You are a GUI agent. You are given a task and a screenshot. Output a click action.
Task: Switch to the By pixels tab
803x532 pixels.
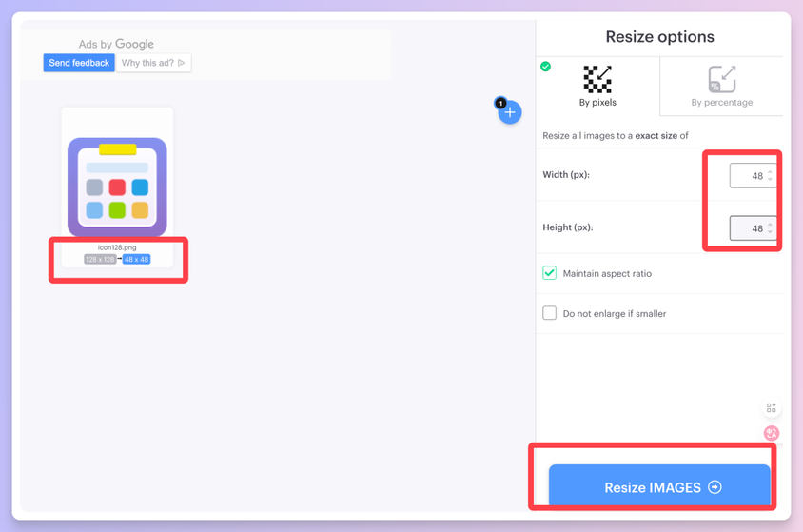[597, 87]
